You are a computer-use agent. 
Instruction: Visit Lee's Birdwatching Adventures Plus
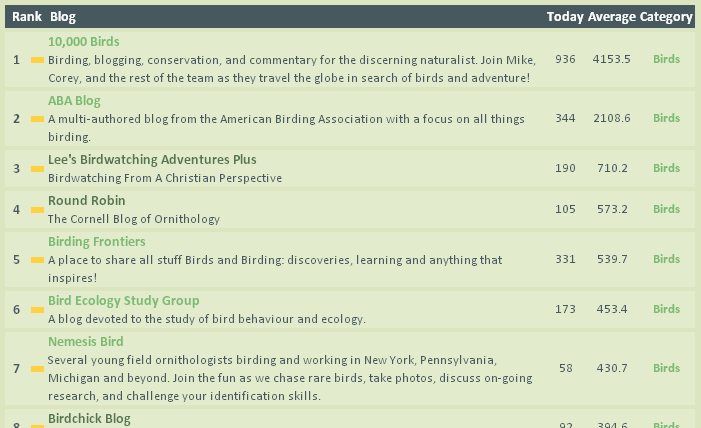pyautogui.click(x=152, y=160)
